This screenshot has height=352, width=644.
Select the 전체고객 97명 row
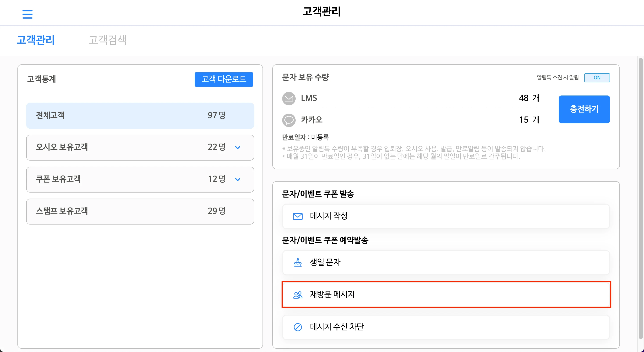(140, 115)
